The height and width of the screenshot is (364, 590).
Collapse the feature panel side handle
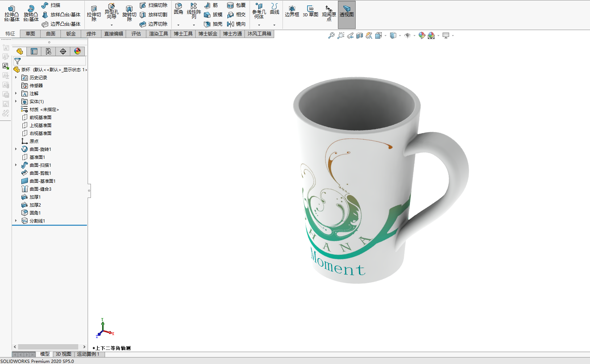pyautogui.click(x=89, y=191)
